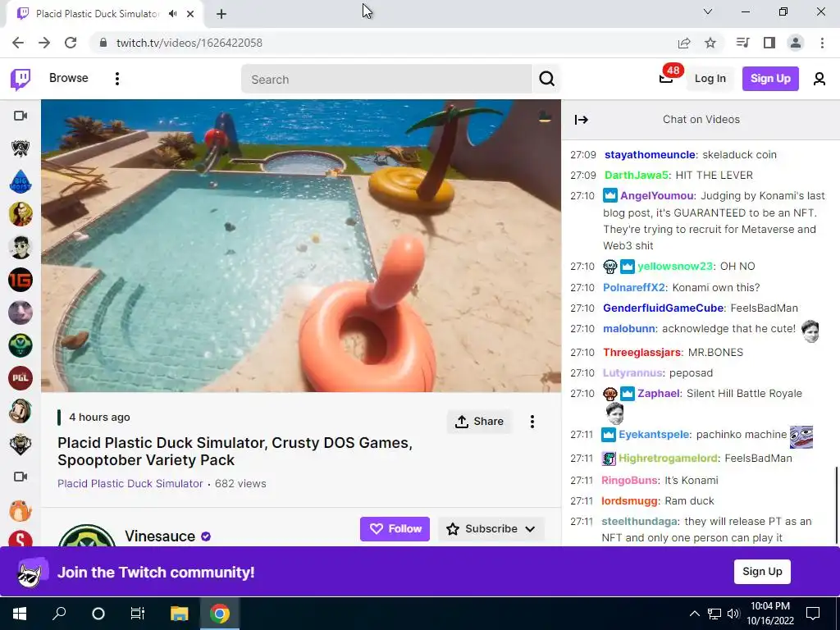Click username steelthundaga in chat
This screenshot has width=840, height=630.
pyautogui.click(x=640, y=522)
